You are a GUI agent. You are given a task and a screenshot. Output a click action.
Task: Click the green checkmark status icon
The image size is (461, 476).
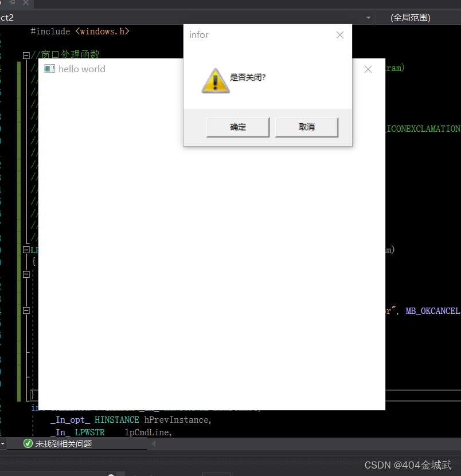tap(28, 443)
